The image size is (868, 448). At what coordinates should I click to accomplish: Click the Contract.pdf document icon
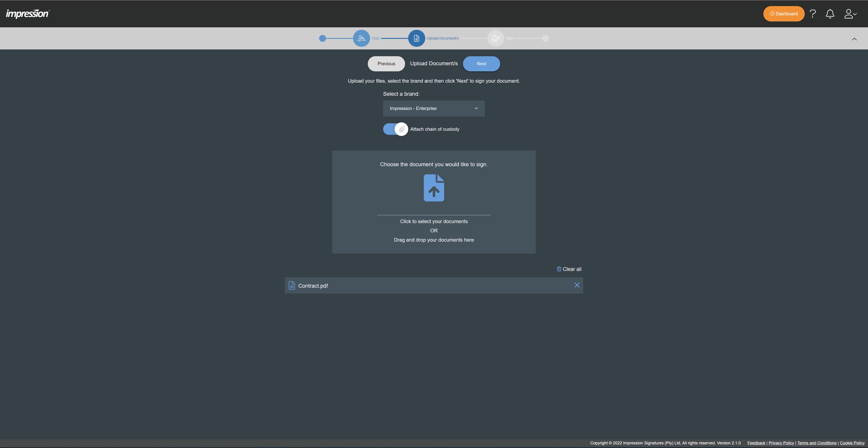point(292,285)
